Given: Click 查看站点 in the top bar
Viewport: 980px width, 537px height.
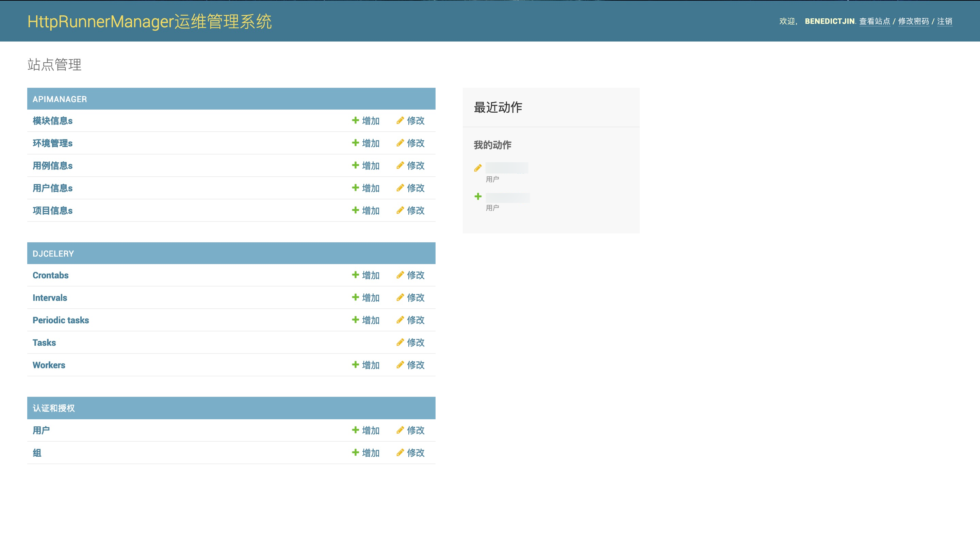Looking at the screenshot, I should click(874, 21).
